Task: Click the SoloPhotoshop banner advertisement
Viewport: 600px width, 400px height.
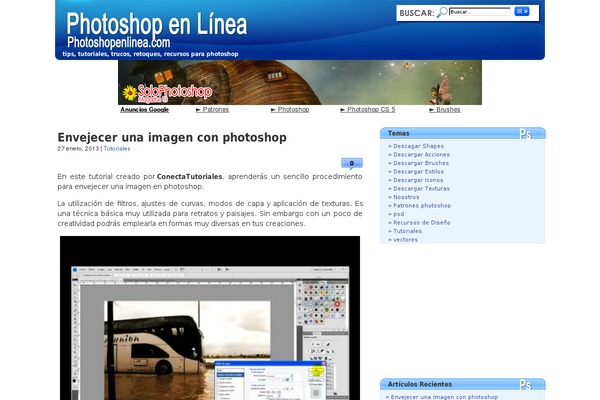Action: pos(300,82)
